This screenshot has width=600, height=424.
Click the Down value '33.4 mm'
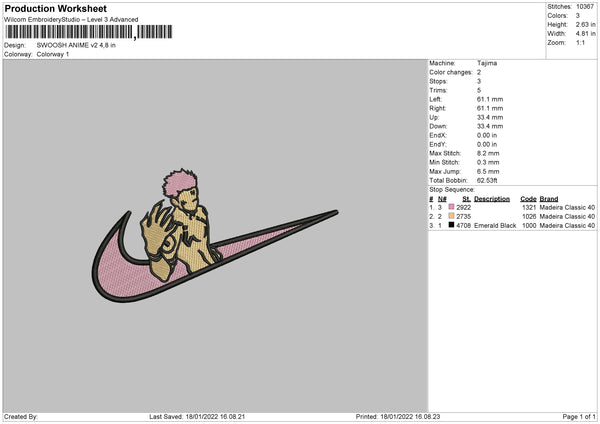coord(490,126)
